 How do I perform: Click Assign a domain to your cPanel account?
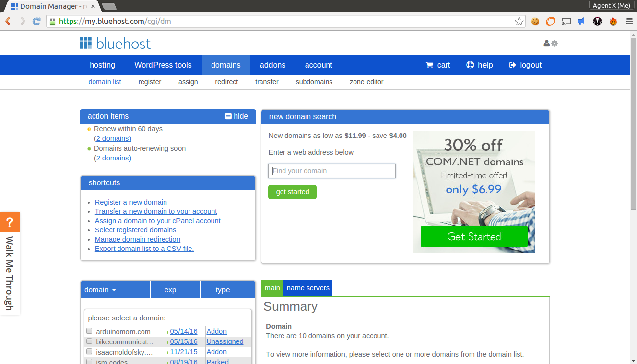tap(158, 221)
